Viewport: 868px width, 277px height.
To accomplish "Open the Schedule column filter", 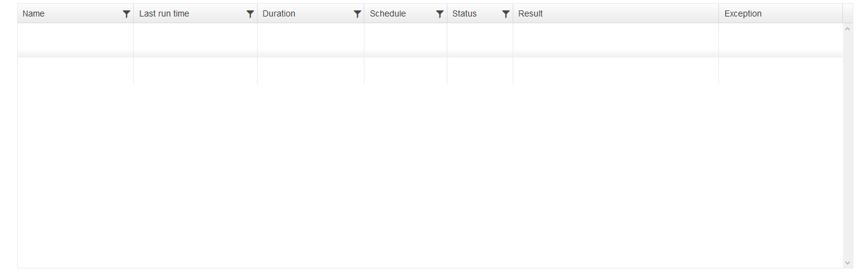I will [440, 14].
